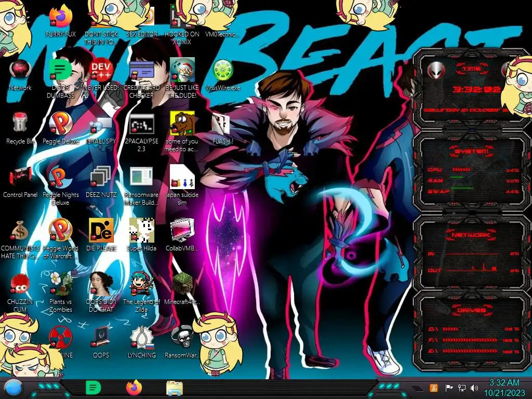Image resolution: width=532 pixels, height=399 pixels.
Task: Launch NEVER USED! Dev-C++ shortcut
Action: (x=101, y=70)
